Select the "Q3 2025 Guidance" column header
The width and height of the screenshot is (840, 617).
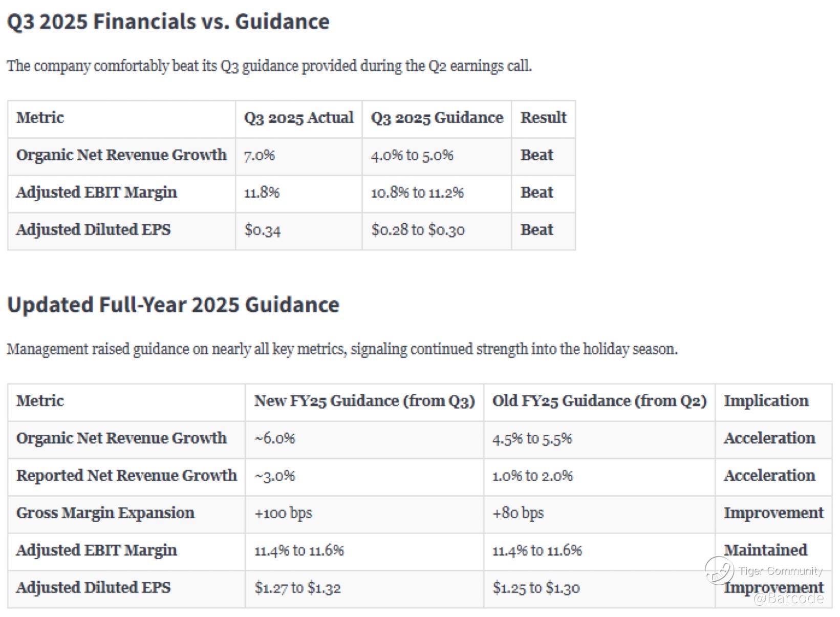pos(437,118)
